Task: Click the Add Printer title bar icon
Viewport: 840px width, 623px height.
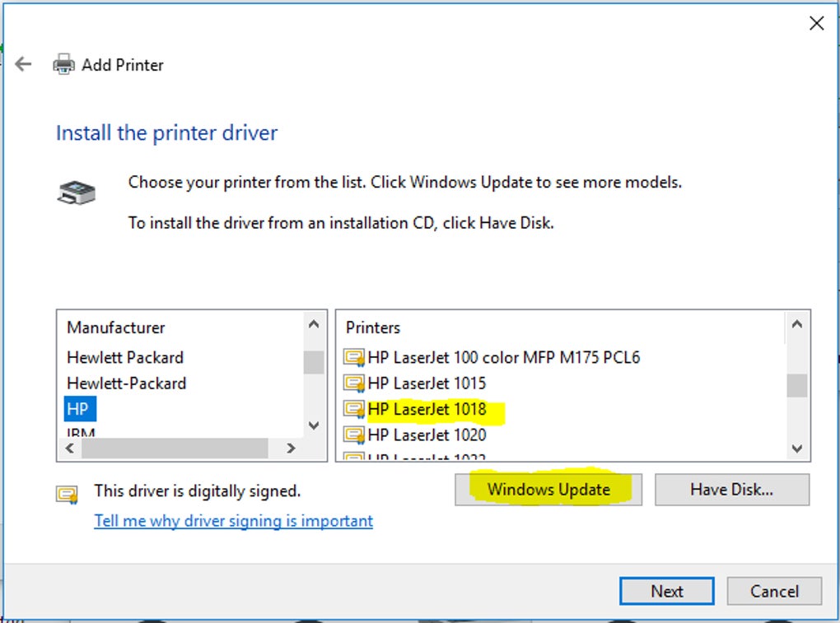Action: click(x=62, y=63)
